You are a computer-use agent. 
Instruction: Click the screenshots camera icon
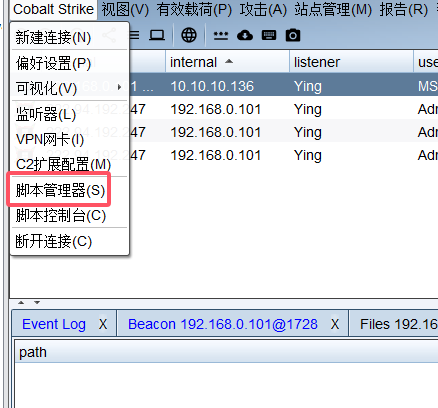[293, 35]
